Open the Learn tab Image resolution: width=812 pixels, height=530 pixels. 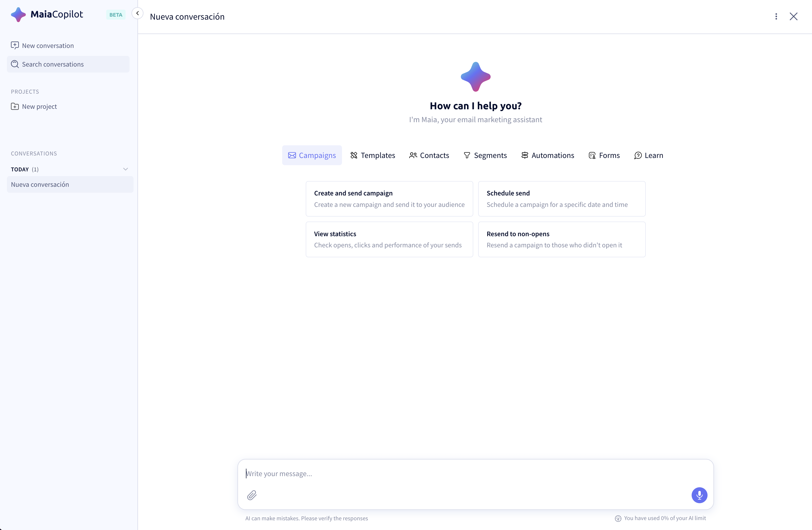648,155
